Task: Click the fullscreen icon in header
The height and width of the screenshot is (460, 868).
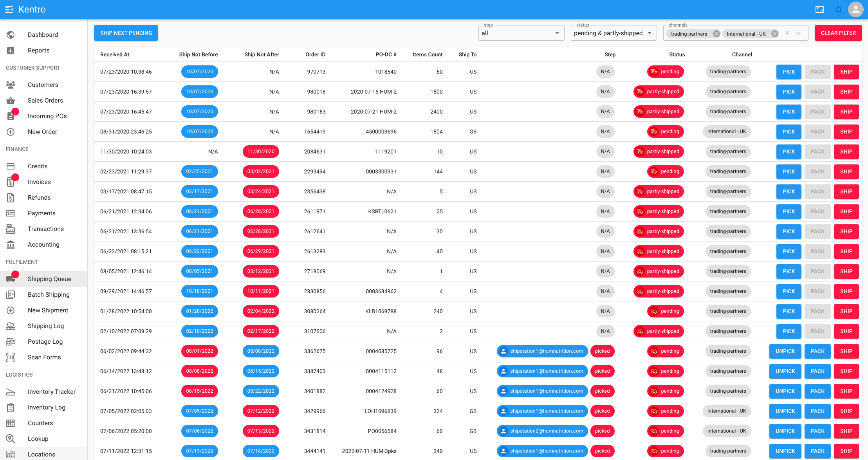Action: [x=819, y=9]
